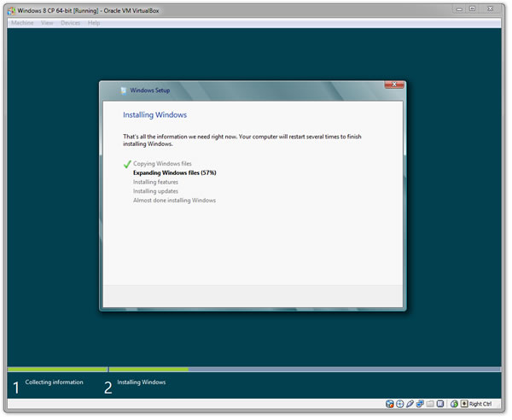The width and height of the screenshot is (512, 420).
Task: Click the 'Collecting information' stage label
Action: 55,382
